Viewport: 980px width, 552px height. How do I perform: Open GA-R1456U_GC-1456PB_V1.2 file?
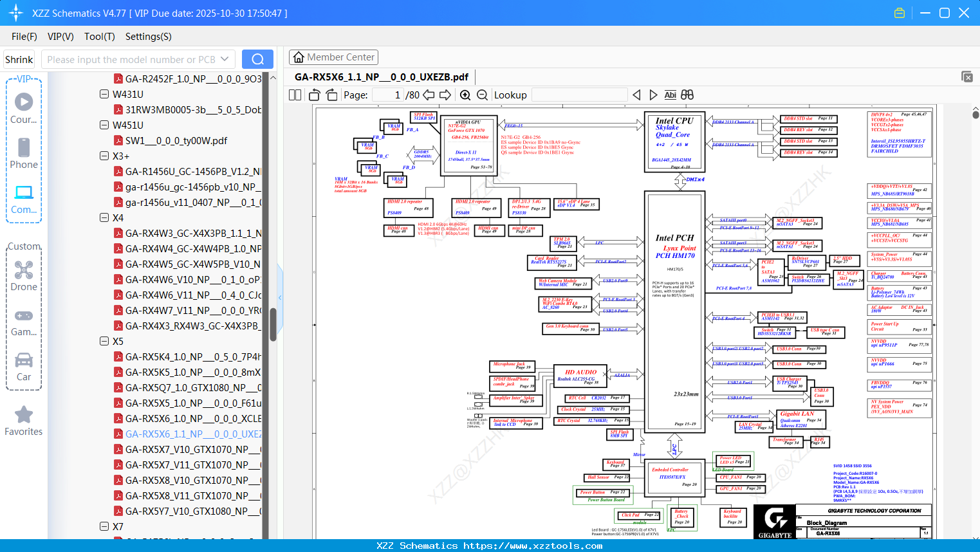tap(193, 171)
